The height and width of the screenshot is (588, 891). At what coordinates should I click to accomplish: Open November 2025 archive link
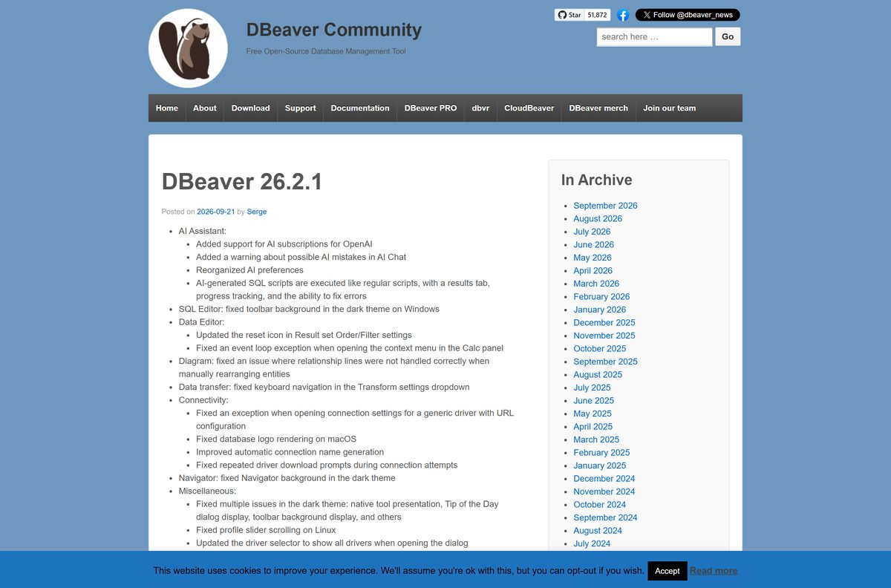604,336
